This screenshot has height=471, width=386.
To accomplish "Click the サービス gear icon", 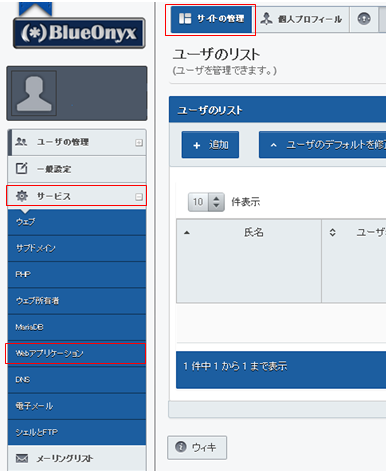I will tap(22, 196).
